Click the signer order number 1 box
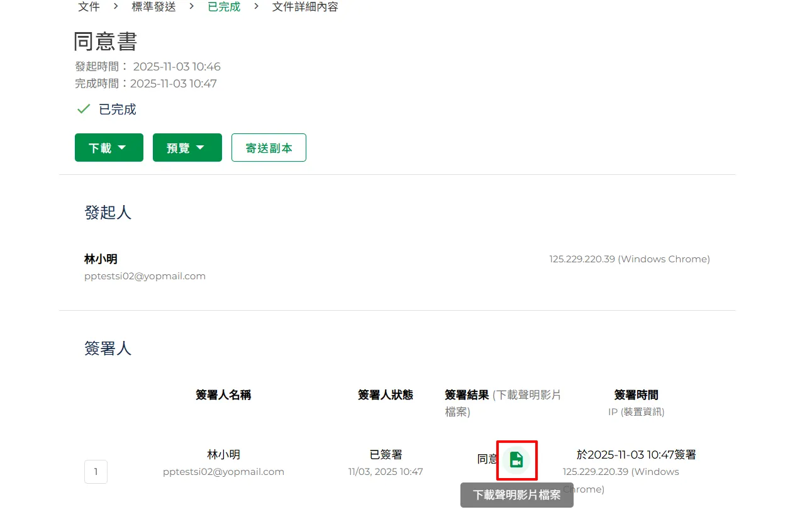 (95, 471)
